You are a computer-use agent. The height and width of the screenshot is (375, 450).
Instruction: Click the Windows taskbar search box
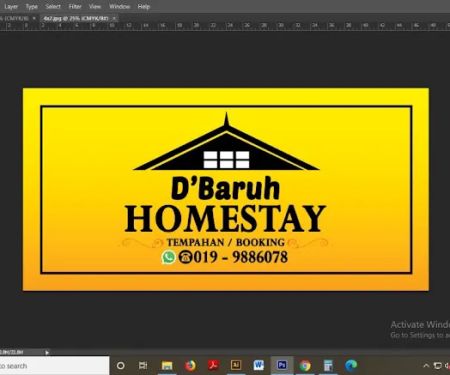tap(55, 366)
